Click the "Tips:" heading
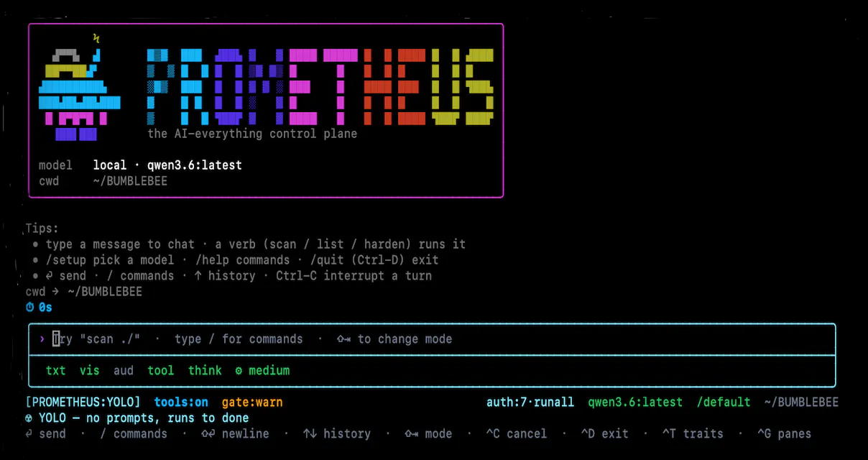The image size is (868, 460). click(x=42, y=229)
